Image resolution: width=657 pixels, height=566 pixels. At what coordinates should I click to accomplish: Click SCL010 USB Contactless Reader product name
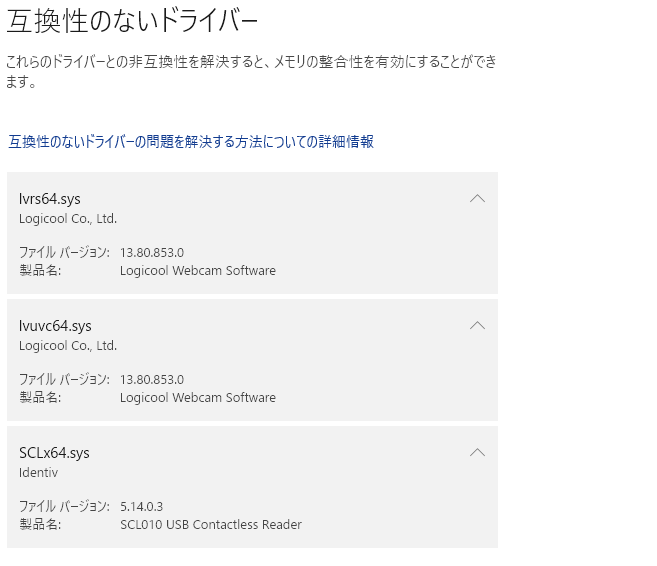pyautogui.click(x=211, y=525)
